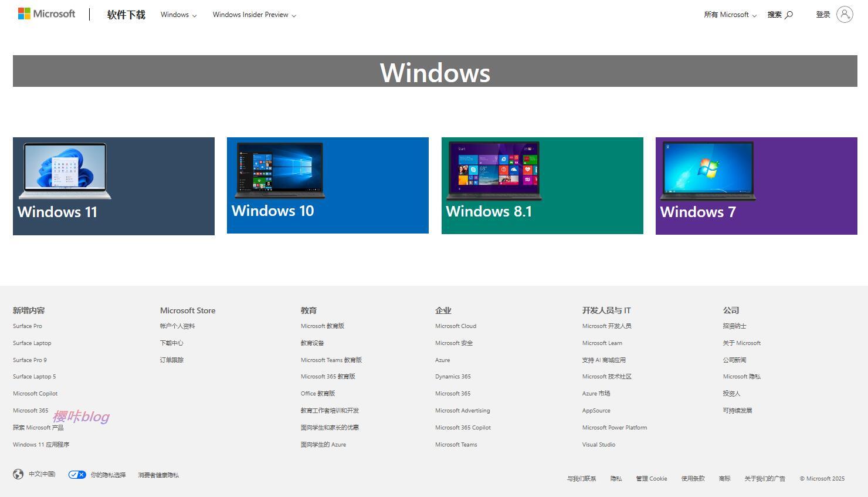Open Microsoft Power Platform link

point(615,428)
